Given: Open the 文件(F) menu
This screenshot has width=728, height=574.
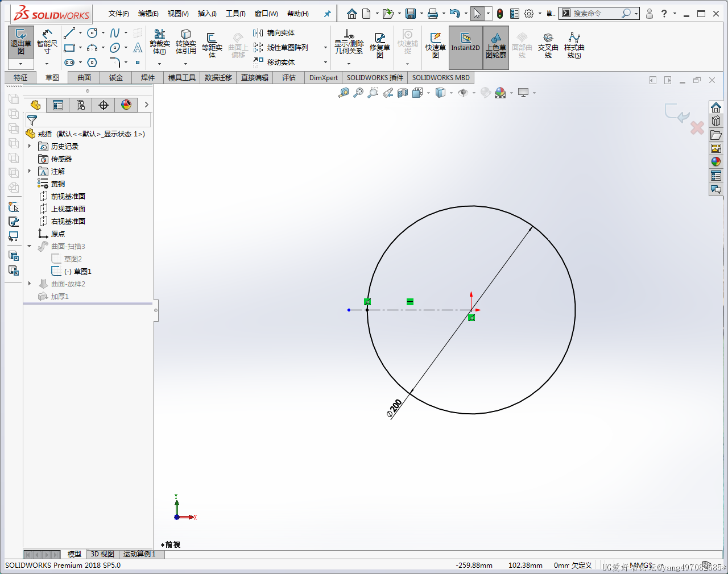Looking at the screenshot, I should 118,14.
